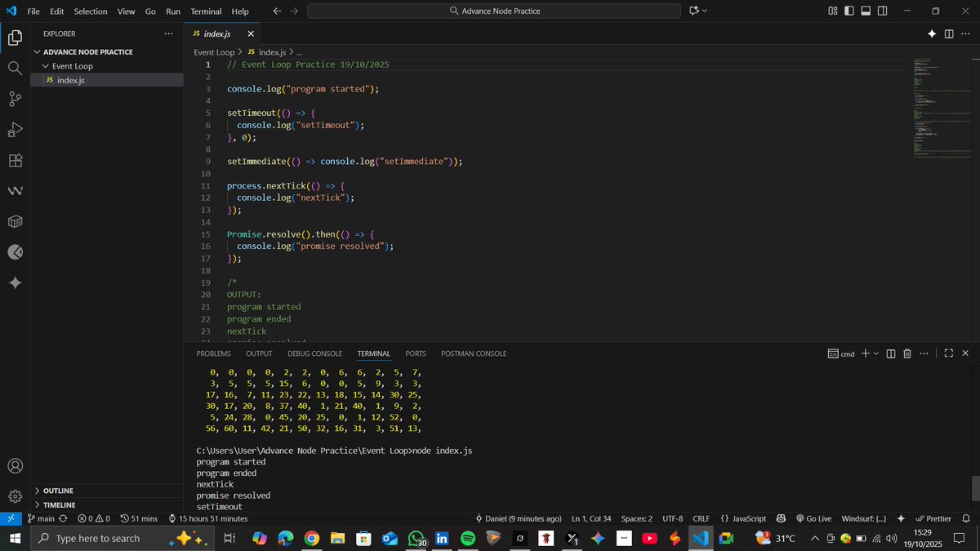
Task: Close the terminal panel
Action: (965, 353)
